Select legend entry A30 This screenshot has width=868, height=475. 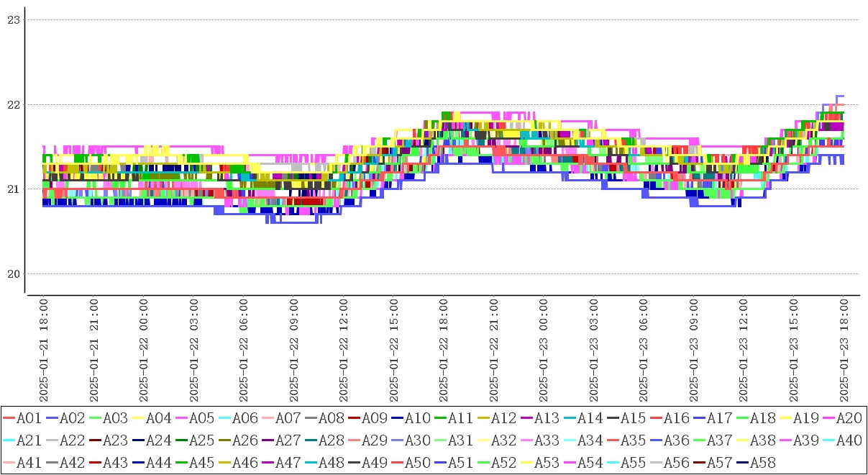pyautogui.click(x=417, y=440)
